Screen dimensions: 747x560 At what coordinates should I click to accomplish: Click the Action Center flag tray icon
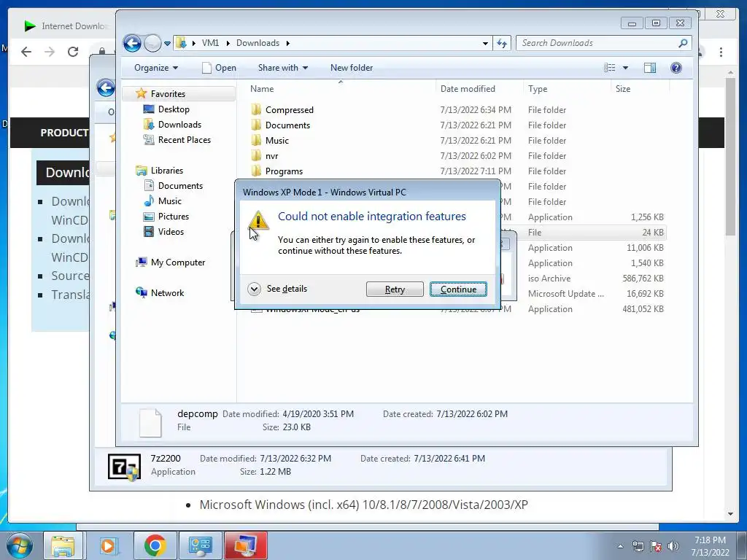[x=655, y=546]
